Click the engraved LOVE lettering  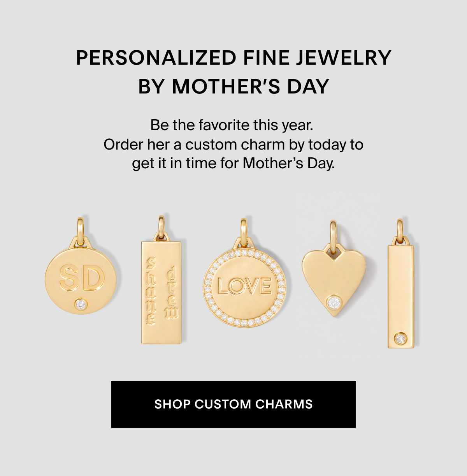coord(244,286)
